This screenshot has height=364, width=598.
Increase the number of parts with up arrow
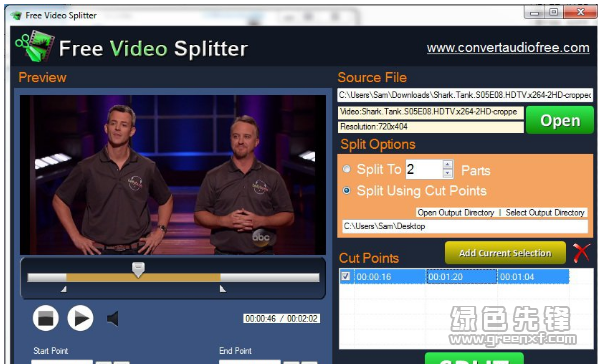tap(448, 164)
